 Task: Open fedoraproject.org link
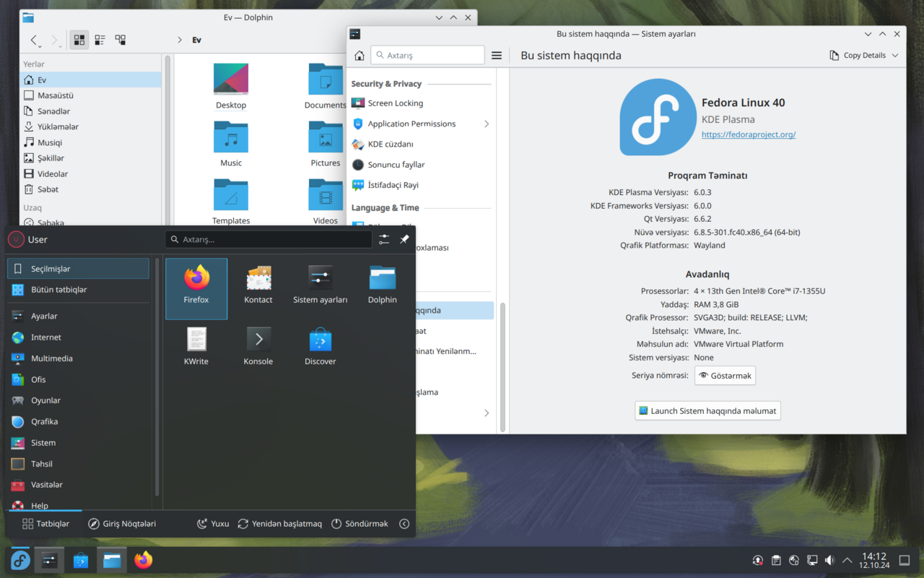(749, 134)
